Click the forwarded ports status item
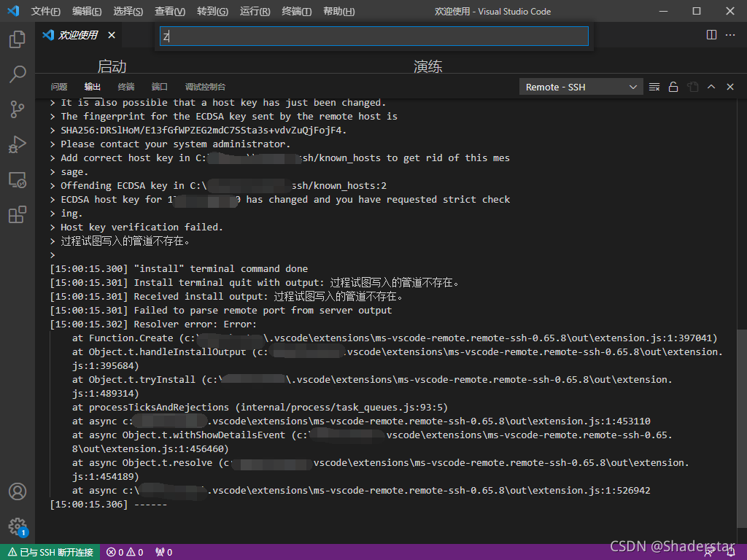This screenshot has height=560, width=747. point(164,552)
